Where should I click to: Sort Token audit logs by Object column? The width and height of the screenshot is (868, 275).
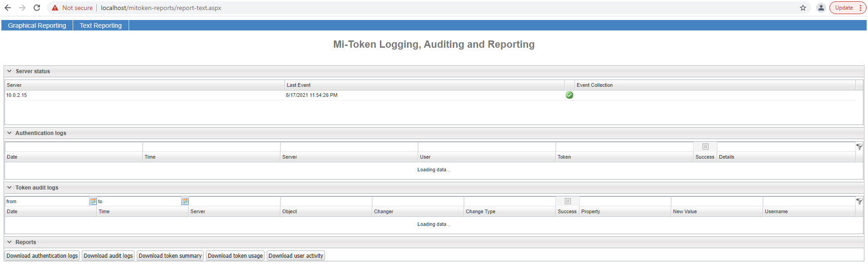(x=326, y=211)
